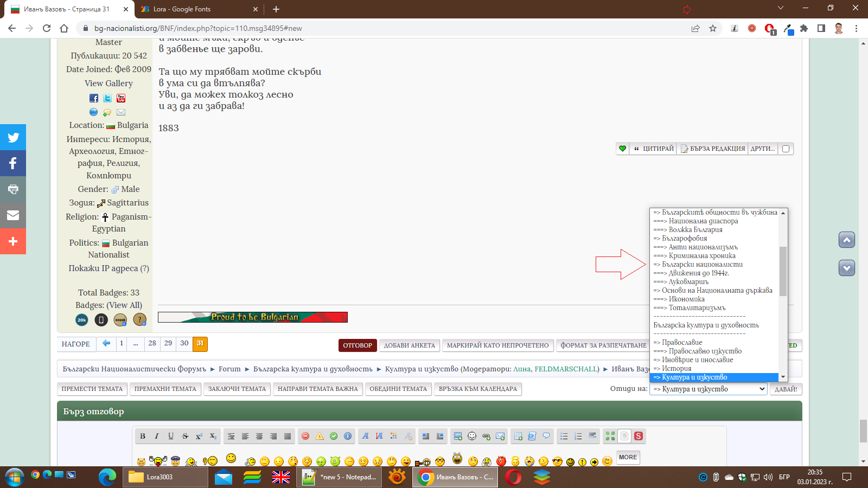Image resolution: width=868 pixels, height=488 pixels.
Task: Open the View Gallery link
Action: (x=108, y=83)
